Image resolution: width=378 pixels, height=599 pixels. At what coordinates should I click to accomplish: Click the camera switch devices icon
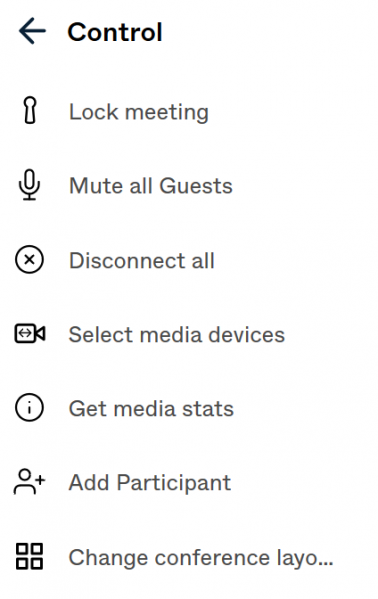[30, 333]
